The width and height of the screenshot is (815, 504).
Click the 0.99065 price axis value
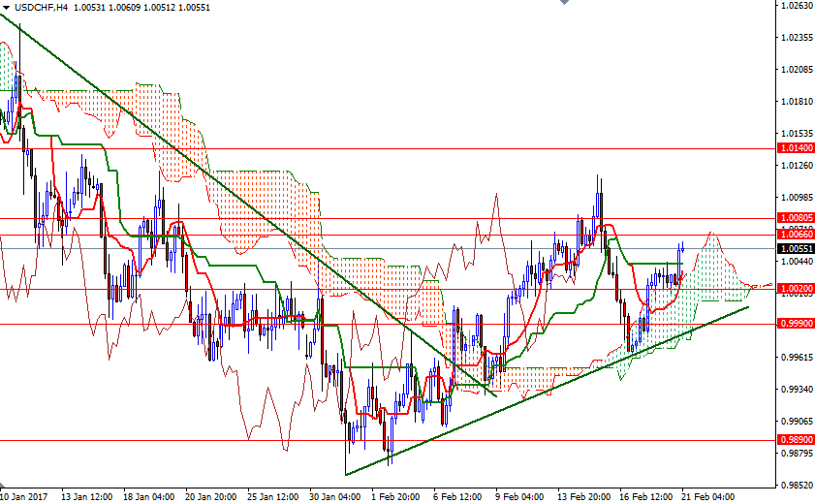[x=797, y=421]
